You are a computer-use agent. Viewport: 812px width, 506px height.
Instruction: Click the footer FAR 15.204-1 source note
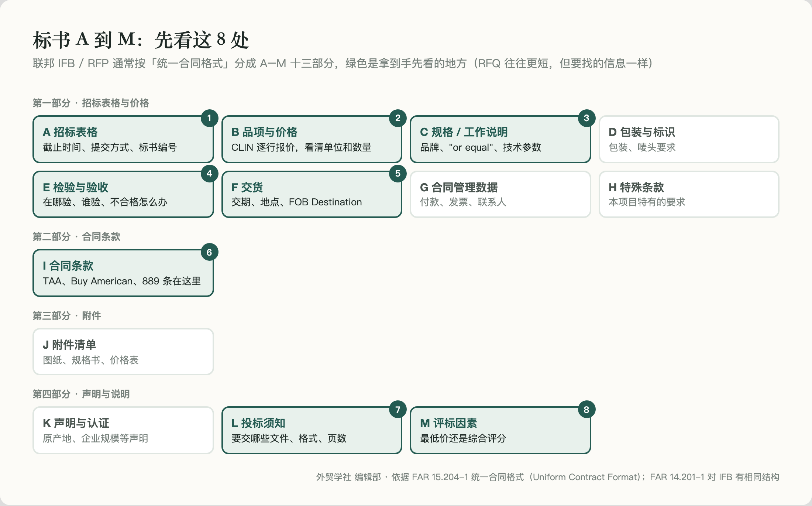pos(548,477)
